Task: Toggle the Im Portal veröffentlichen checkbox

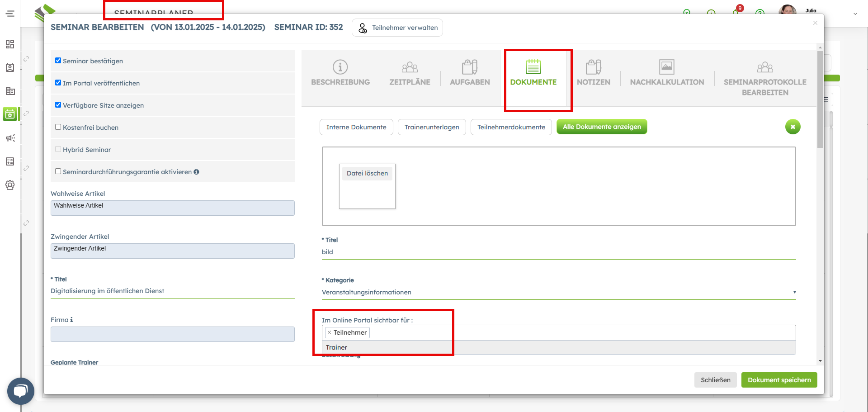Action: pos(58,83)
